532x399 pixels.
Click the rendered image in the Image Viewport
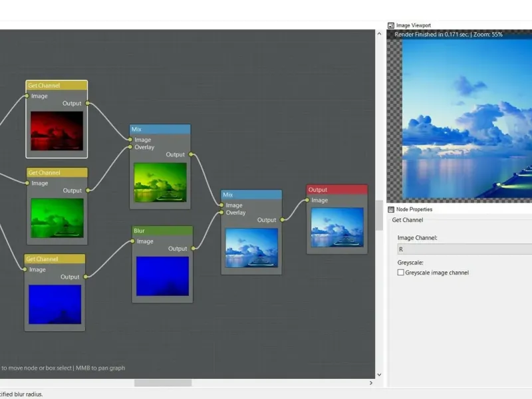click(x=465, y=120)
